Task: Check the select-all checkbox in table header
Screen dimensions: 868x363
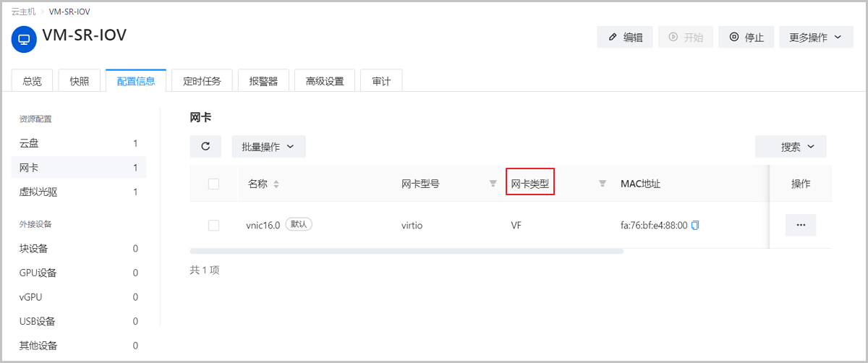Action: (213, 184)
